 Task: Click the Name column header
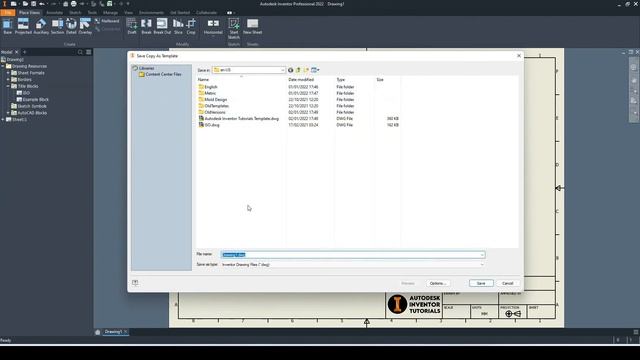point(203,80)
